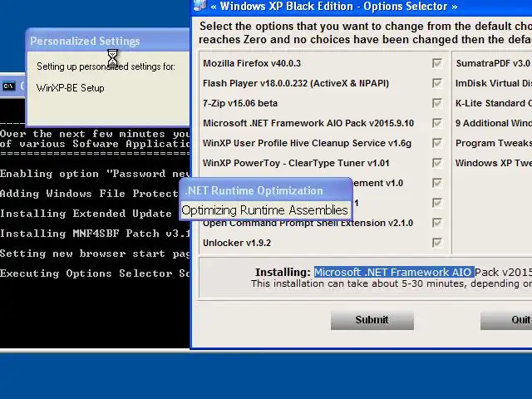Click the 'Personalized Settings' dialog title bar
Viewport: 532px width, 399px height.
pos(108,41)
